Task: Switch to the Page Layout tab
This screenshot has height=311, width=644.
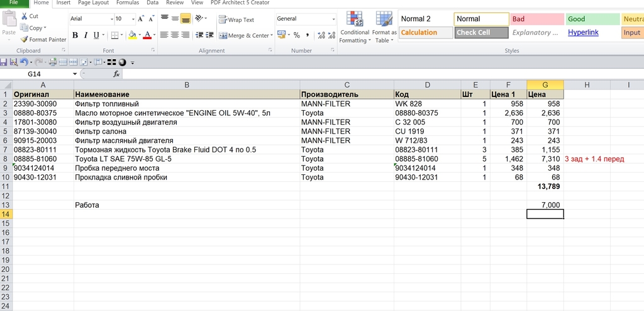Action: point(93,3)
